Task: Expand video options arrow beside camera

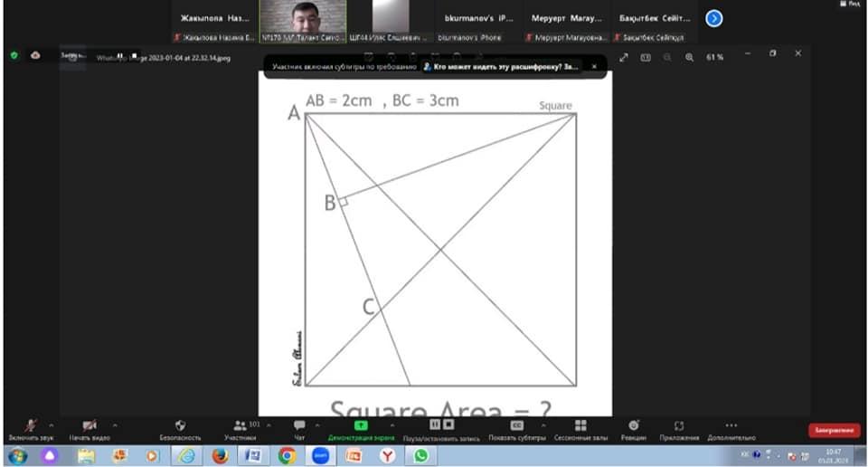Action: tap(115, 424)
